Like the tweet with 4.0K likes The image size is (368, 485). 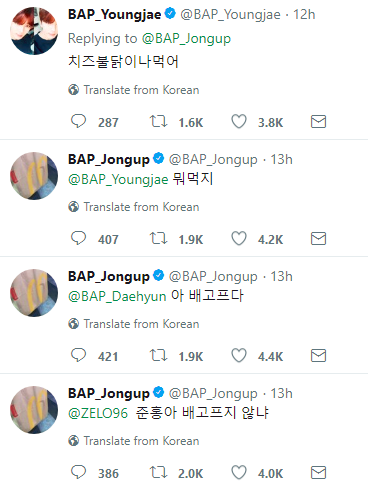[239, 472]
